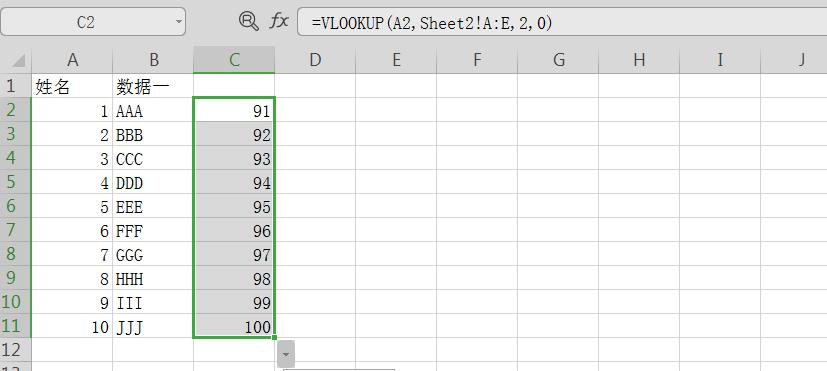827x371 pixels.
Task: Select cell C11 showing 100
Action: pyautogui.click(x=234, y=326)
